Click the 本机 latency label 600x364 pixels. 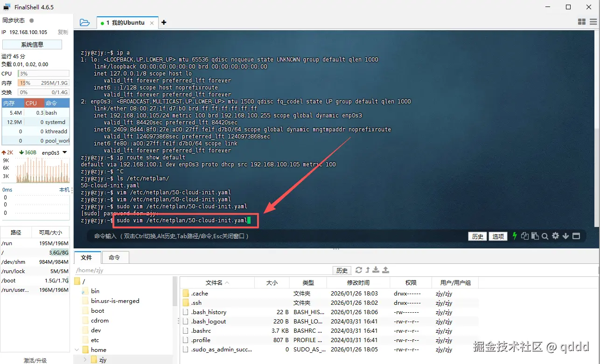pyautogui.click(x=64, y=190)
